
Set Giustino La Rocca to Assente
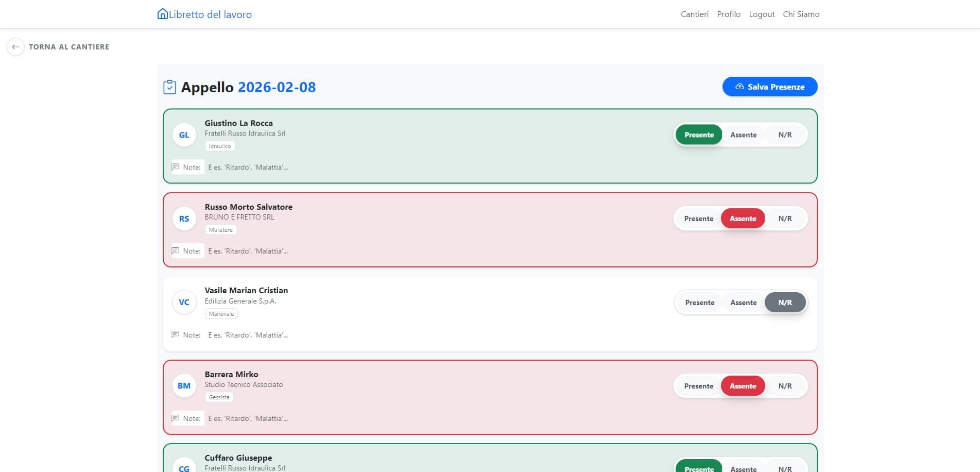tap(744, 134)
